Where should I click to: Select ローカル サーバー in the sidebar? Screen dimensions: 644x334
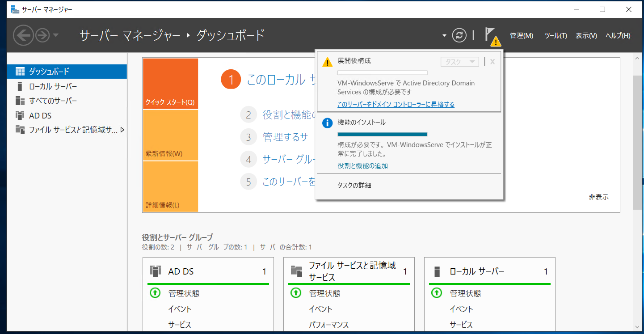pyautogui.click(x=67, y=86)
